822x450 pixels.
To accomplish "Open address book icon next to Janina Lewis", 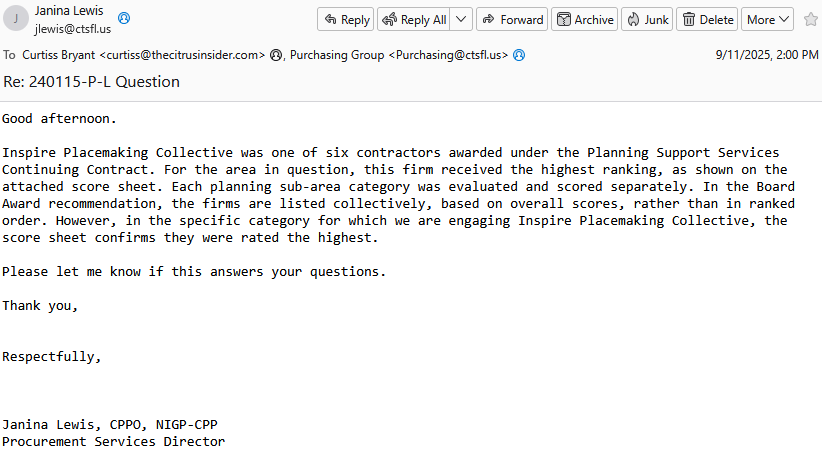I will pyautogui.click(x=124, y=18).
